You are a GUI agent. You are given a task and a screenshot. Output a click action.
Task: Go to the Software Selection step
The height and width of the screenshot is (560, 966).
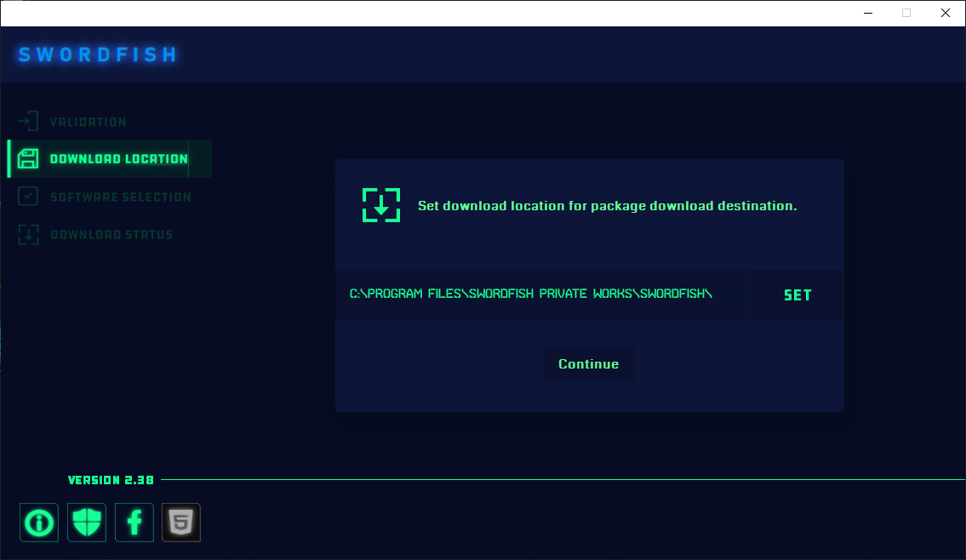tap(120, 197)
